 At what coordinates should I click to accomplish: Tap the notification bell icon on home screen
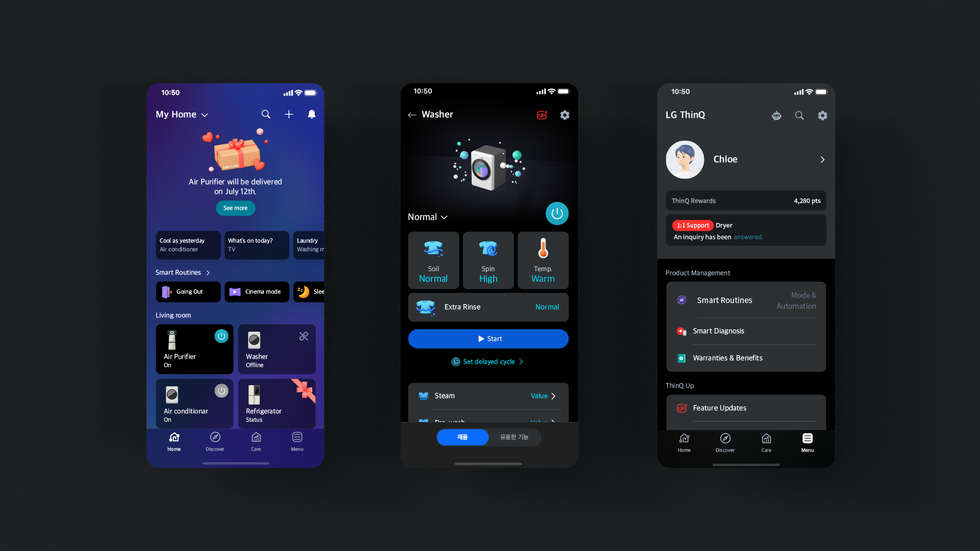(312, 114)
